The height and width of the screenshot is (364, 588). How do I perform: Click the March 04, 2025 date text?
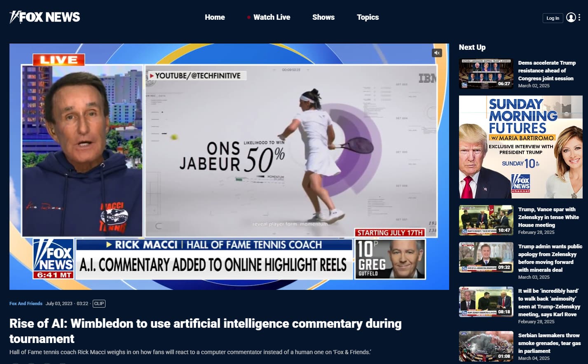coord(534,358)
